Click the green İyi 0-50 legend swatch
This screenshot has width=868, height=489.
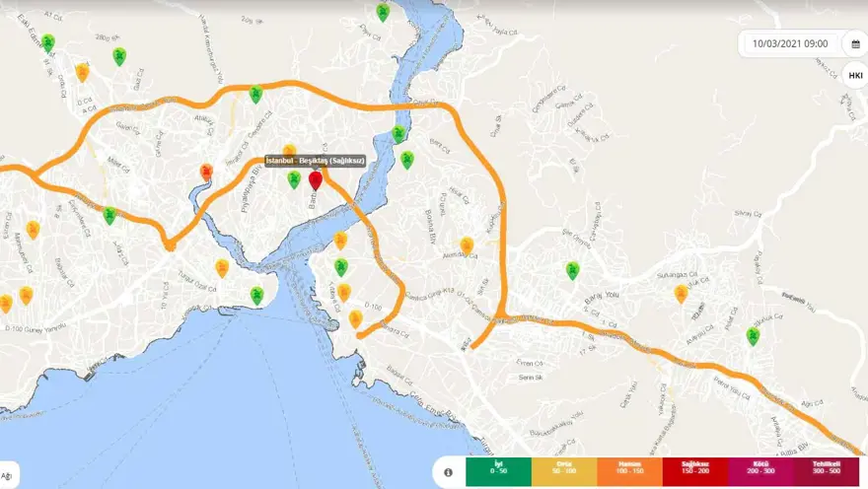(x=498, y=467)
